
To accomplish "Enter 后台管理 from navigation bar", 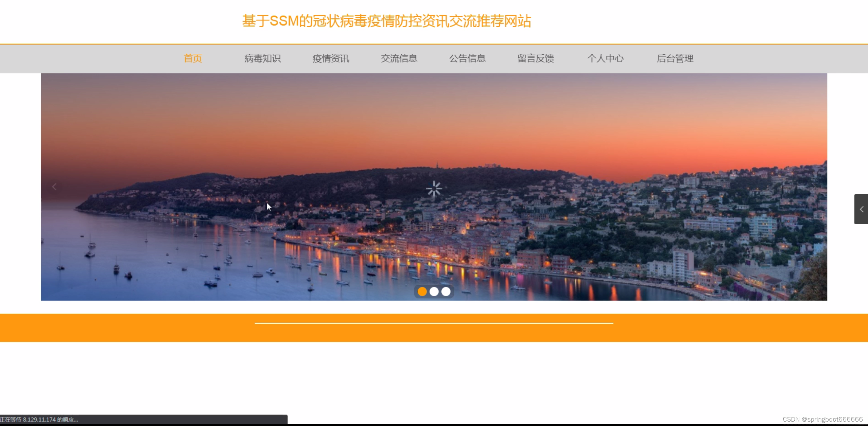I will pos(675,58).
